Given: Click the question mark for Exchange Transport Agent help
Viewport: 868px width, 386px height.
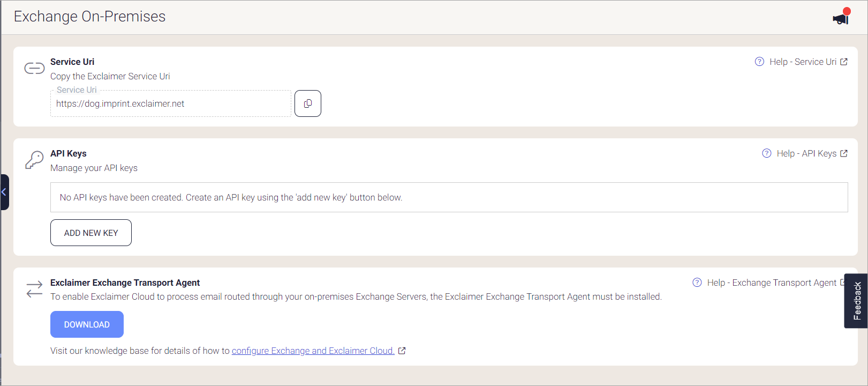Looking at the screenshot, I should (x=697, y=283).
